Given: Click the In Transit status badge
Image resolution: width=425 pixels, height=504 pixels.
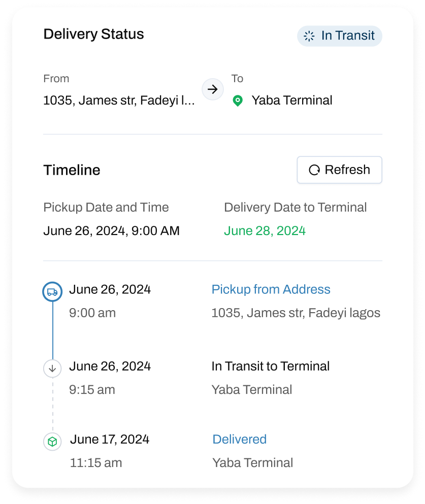Looking at the screenshot, I should (339, 36).
